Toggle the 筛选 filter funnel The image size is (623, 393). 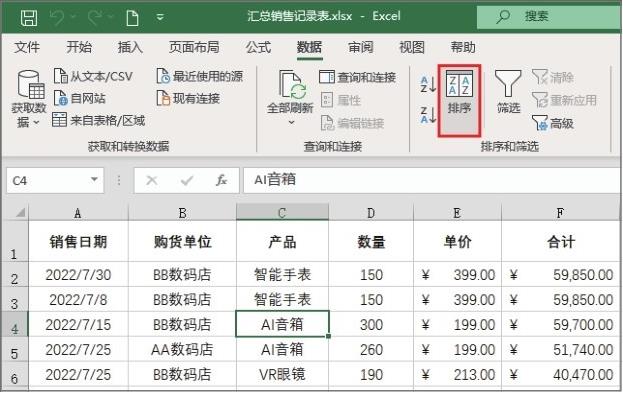click(x=508, y=92)
